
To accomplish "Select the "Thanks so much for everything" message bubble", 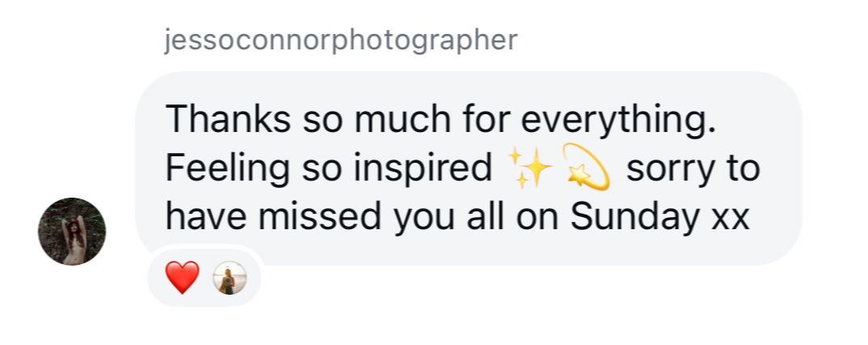I will point(468,168).
